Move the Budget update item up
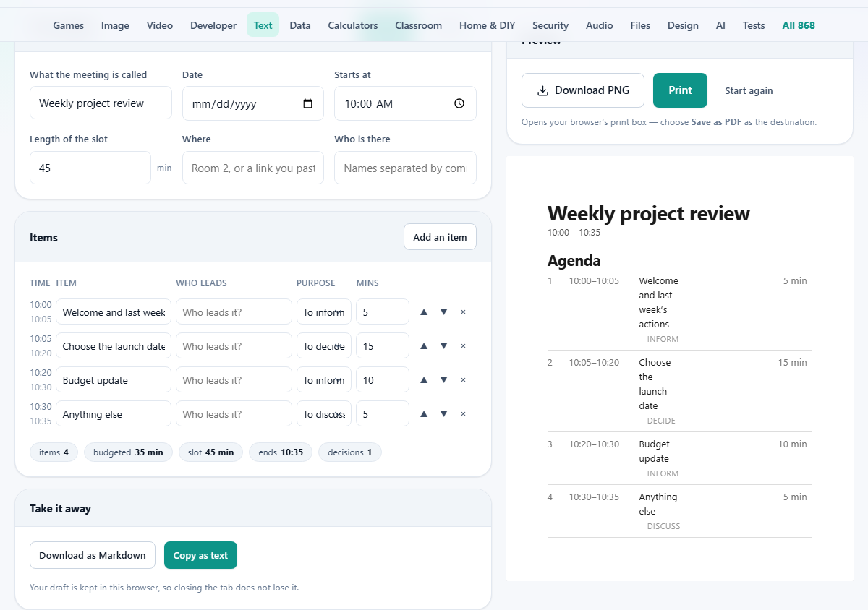 click(424, 380)
